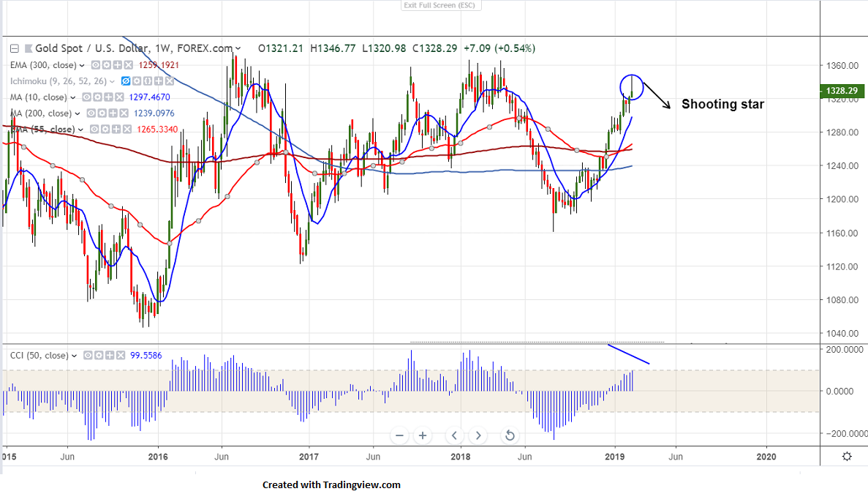Click the flag icon next to Gold Spot

[29, 49]
